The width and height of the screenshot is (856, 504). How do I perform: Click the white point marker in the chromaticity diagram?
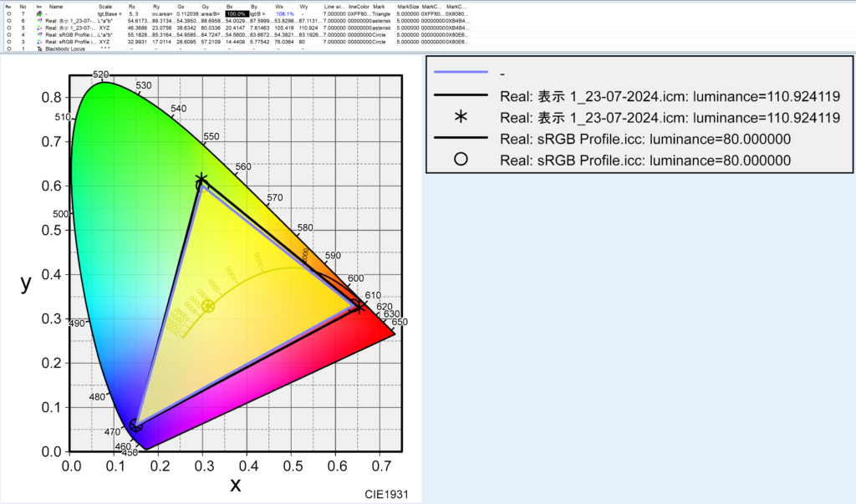tap(207, 306)
